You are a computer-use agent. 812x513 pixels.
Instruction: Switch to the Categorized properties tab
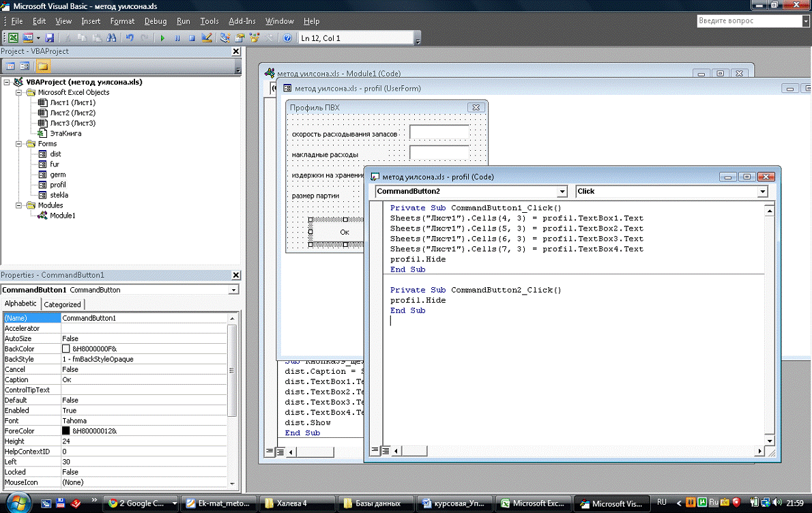click(62, 304)
